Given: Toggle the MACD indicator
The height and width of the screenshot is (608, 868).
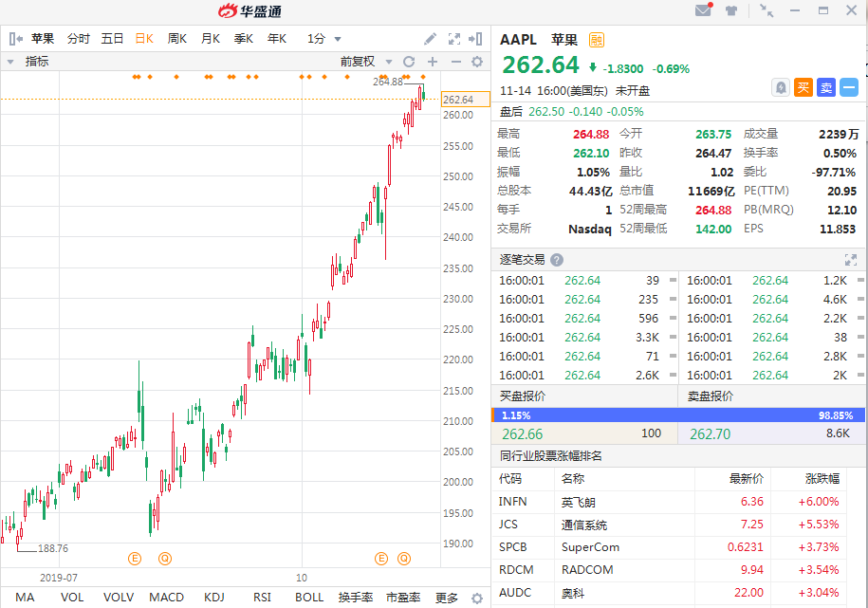Looking at the screenshot, I should pos(166,598).
